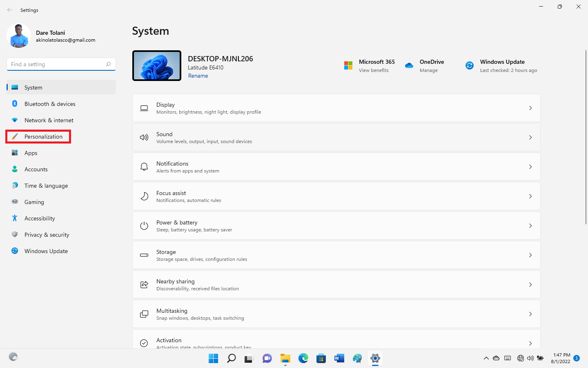Go to Personalization settings
The image size is (588, 368).
pyautogui.click(x=61, y=137)
